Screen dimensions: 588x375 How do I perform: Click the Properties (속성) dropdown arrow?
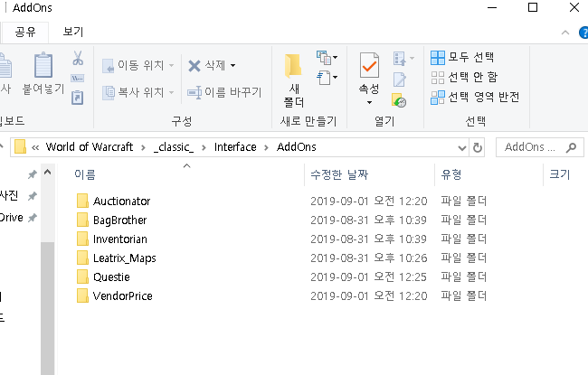point(369,102)
